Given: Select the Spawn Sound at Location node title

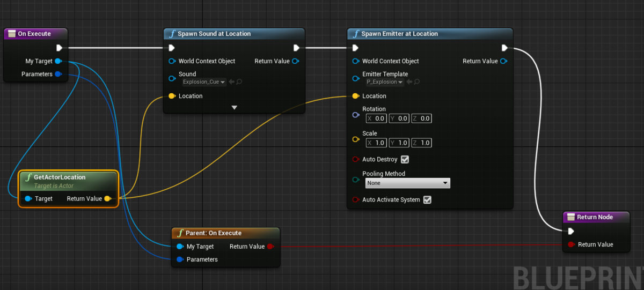Looking at the screenshot, I should pyautogui.click(x=214, y=34).
